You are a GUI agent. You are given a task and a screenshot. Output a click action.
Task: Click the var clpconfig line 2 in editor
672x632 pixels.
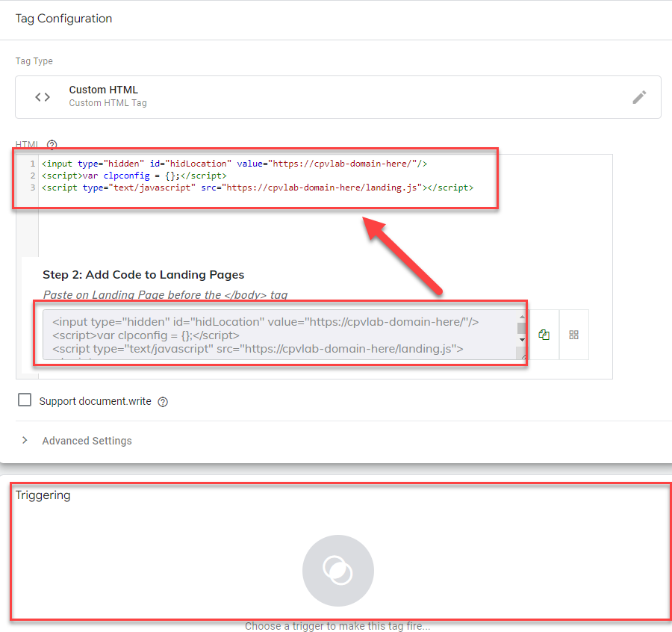134,176
